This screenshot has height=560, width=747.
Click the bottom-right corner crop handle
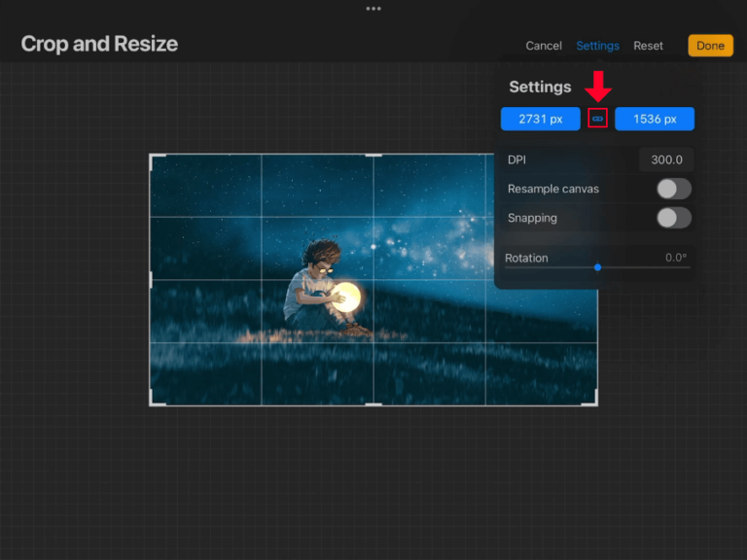tap(594, 402)
